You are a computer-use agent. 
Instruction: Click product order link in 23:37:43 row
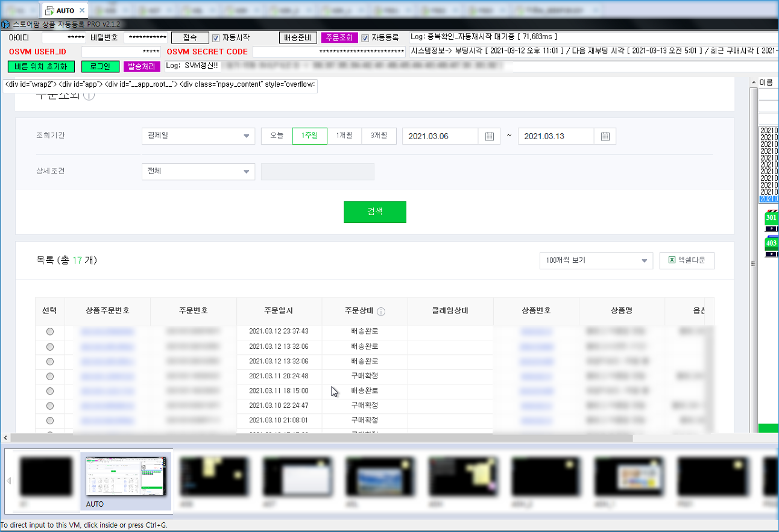[x=107, y=331]
